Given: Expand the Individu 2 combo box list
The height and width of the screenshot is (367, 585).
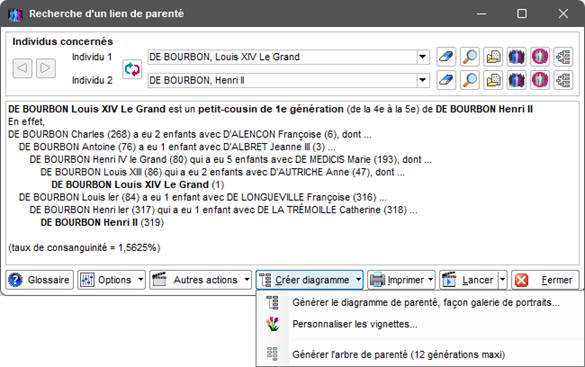Looking at the screenshot, I should click(422, 80).
